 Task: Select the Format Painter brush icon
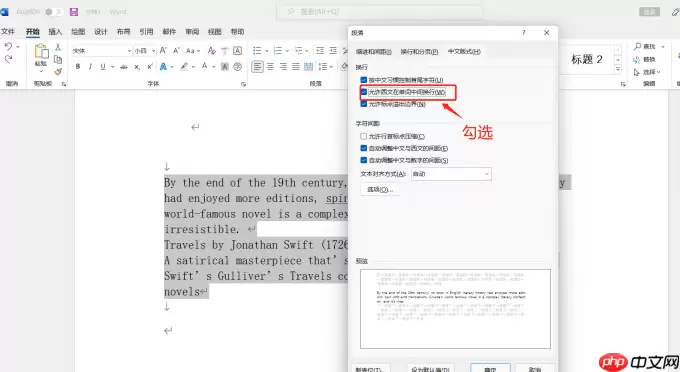tap(58, 72)
